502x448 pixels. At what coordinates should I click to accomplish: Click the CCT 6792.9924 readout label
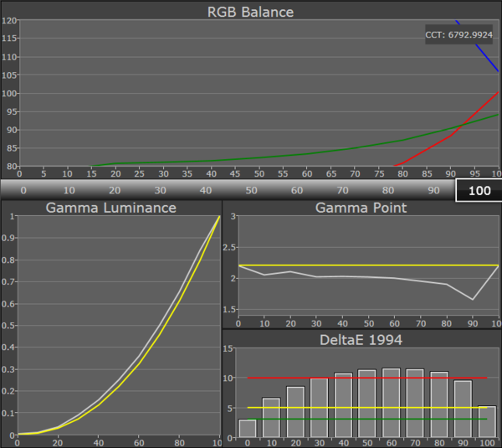458,34
